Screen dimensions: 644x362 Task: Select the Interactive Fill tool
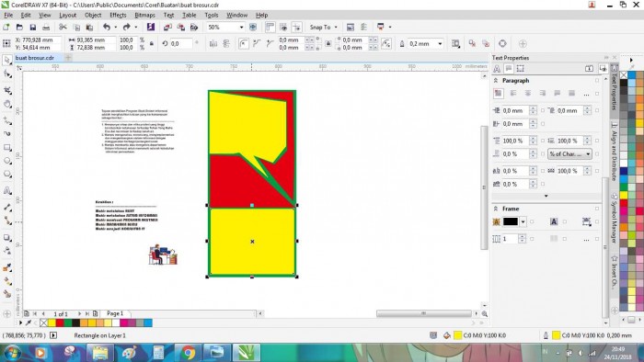pyautogui.click(x=7, y=281)
